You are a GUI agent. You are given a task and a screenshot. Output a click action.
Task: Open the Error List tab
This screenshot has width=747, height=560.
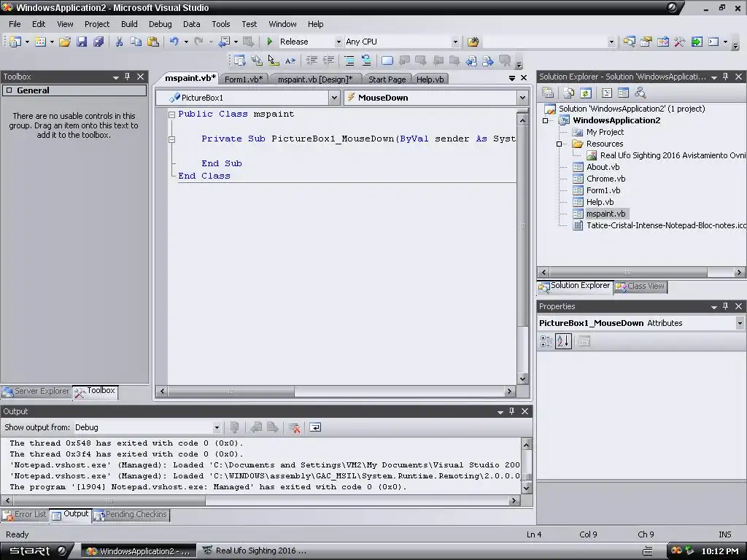click(x=24, y=515)
